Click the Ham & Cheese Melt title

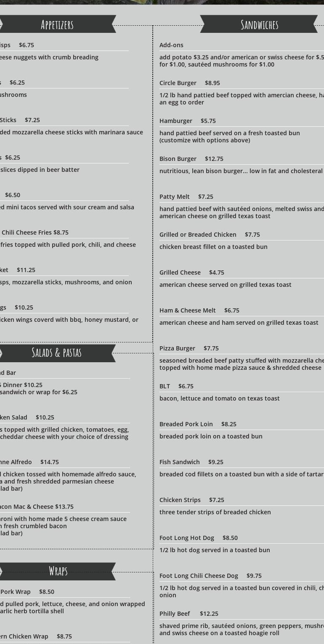pos(199,310)
